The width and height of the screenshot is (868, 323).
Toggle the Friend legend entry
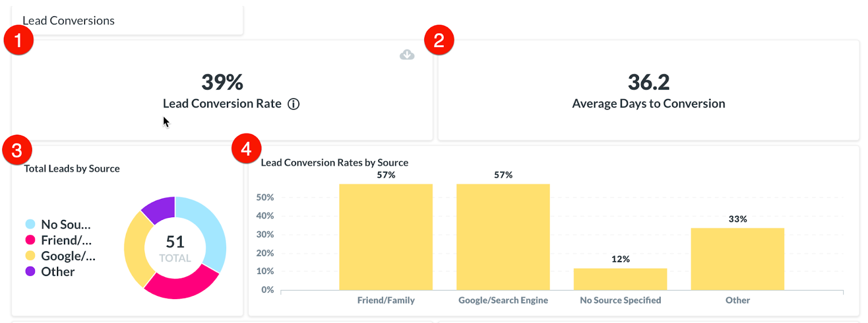pyautogui.click(x=59, y=240)
